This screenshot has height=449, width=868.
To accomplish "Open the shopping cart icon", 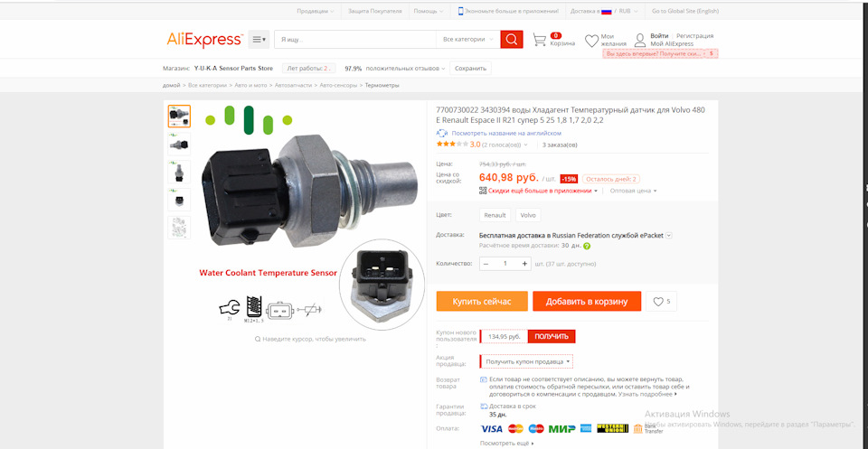I will (539, 39).
